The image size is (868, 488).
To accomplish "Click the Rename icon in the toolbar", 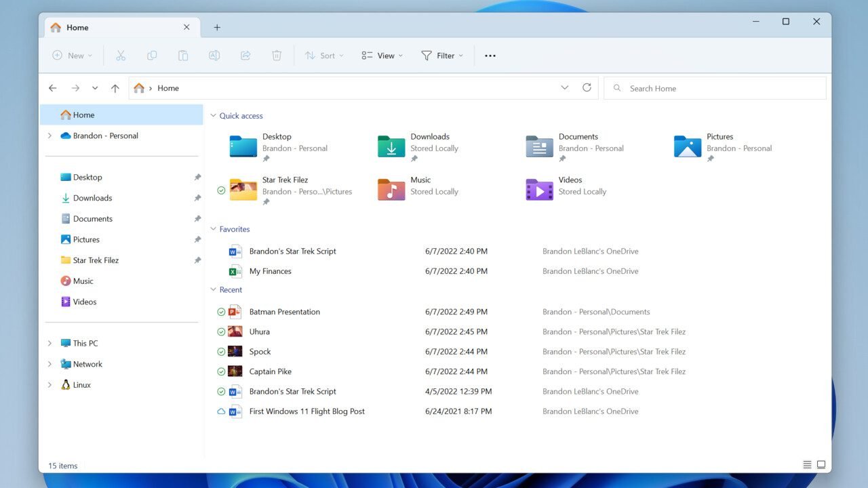I will 214,55.
